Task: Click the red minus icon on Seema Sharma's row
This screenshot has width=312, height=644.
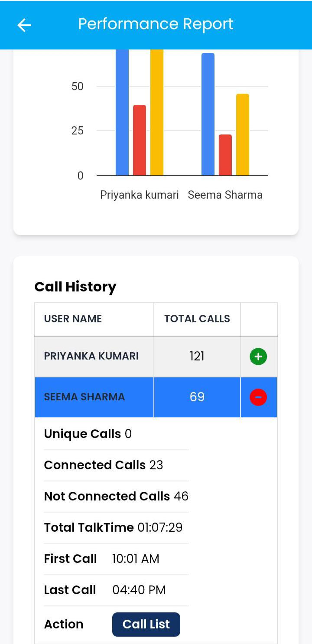Action: tap(259, 397)
